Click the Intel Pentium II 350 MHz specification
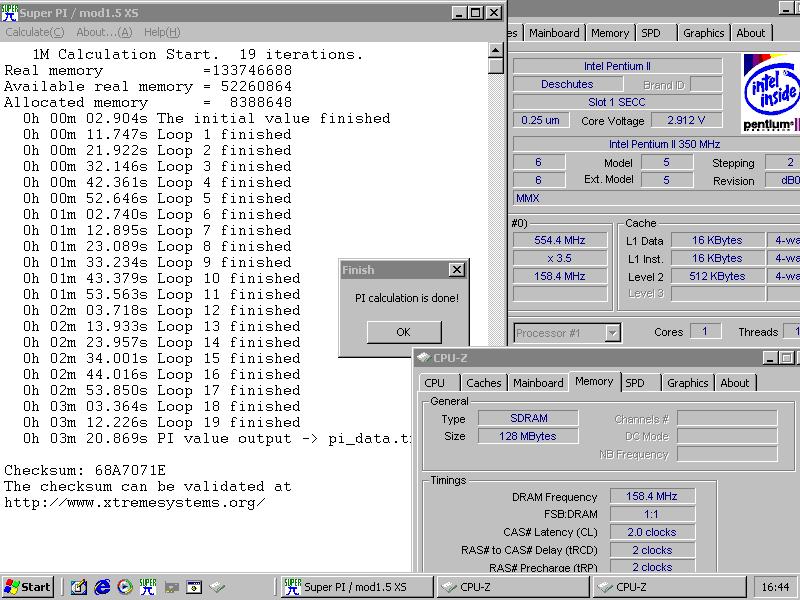This screenshot has height=600, width=800. pos(658,144)
